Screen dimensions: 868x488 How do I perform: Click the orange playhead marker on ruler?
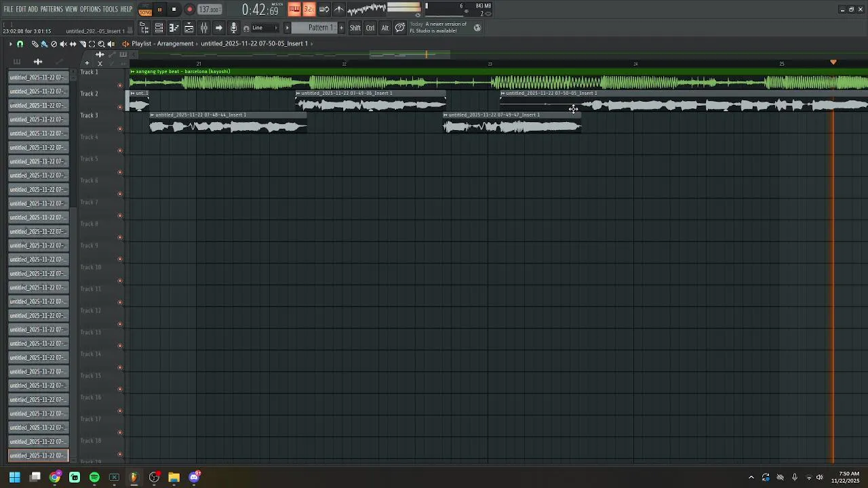tap(833, 62)
